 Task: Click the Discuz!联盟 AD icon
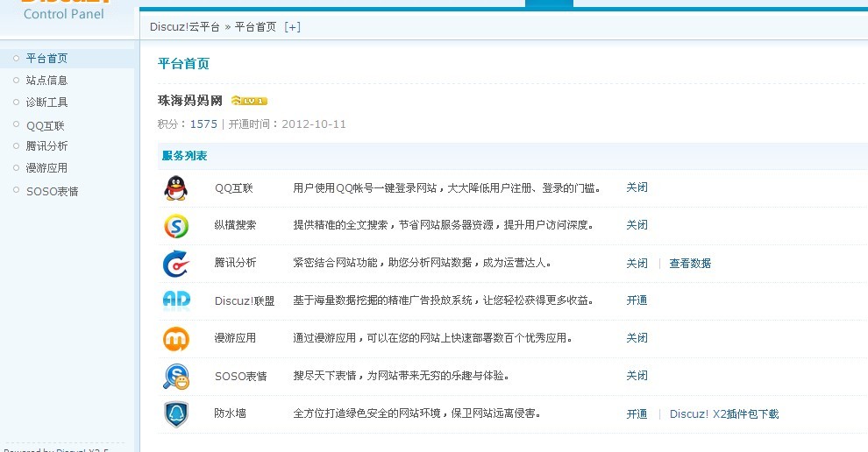click(176, 300)
